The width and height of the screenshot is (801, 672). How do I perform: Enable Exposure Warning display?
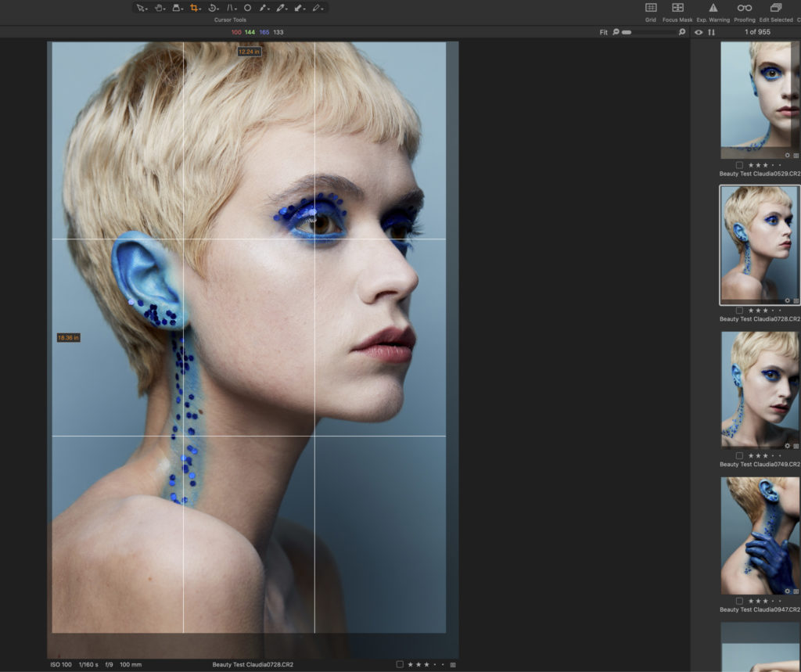pos(713,9)
